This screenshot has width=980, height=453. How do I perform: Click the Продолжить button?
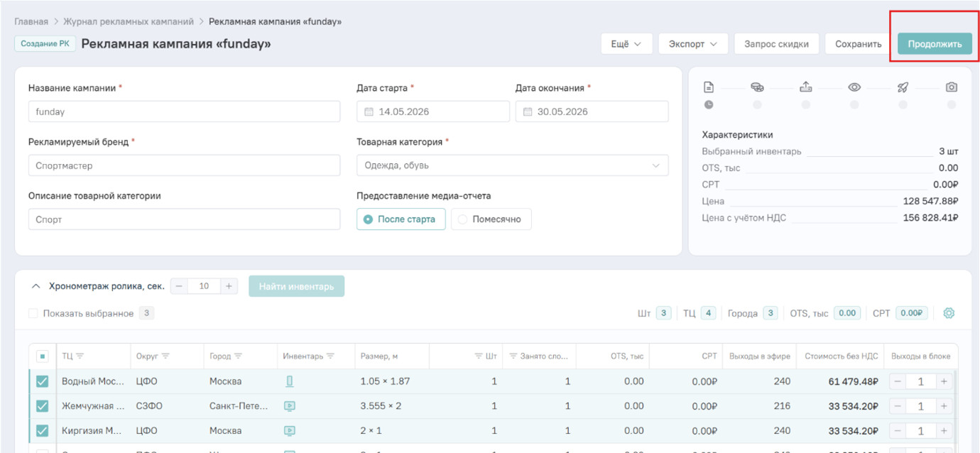935,44
